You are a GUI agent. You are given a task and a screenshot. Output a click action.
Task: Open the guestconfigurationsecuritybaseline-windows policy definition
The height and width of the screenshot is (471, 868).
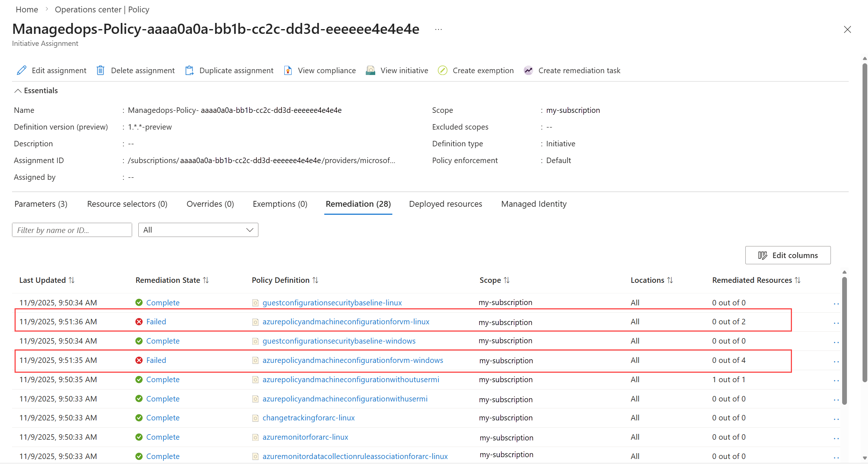(339, 341)
